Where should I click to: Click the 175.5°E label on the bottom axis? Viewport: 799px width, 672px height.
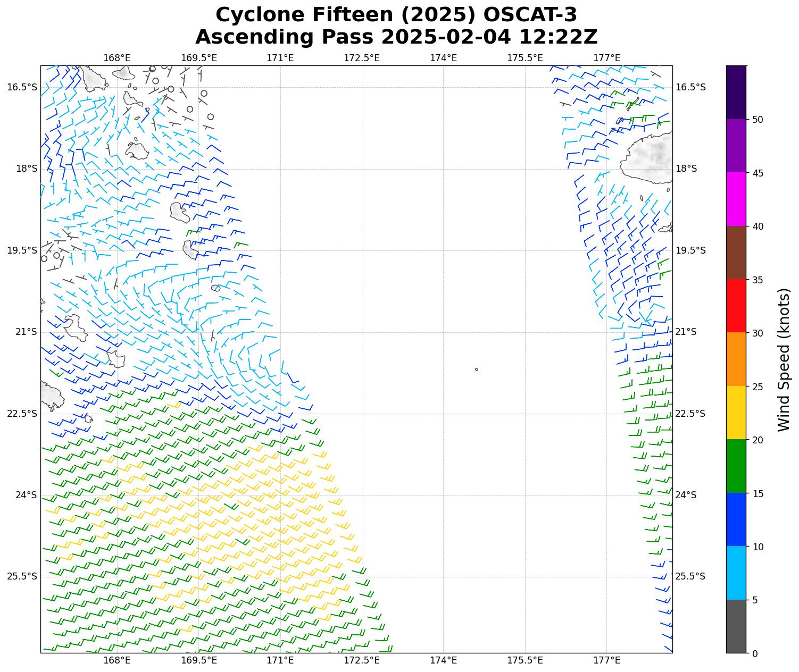pos(525,660)
